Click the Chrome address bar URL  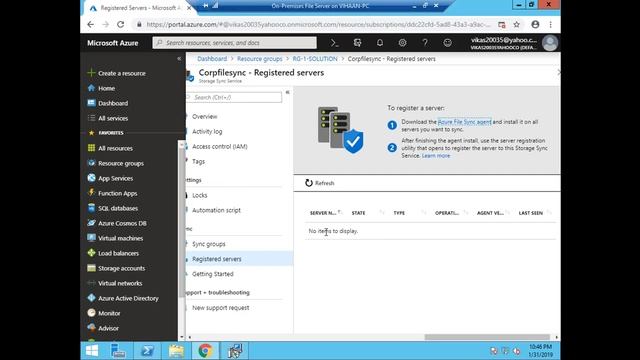click(318, 24)
